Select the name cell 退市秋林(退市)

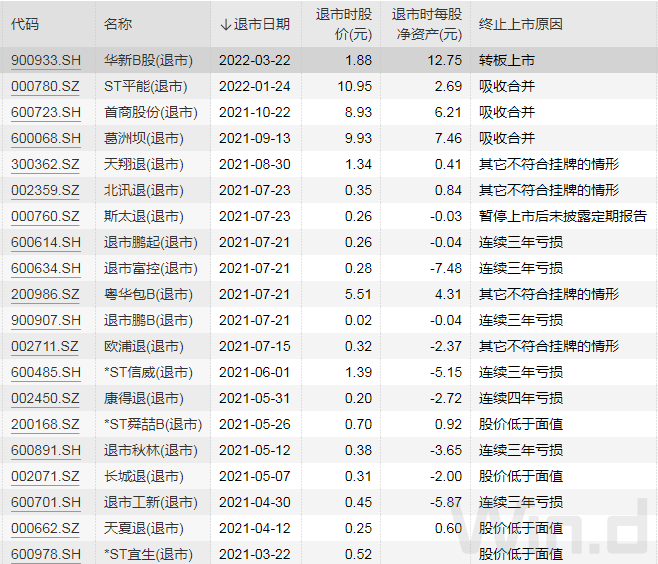click(x=151, y=451)
